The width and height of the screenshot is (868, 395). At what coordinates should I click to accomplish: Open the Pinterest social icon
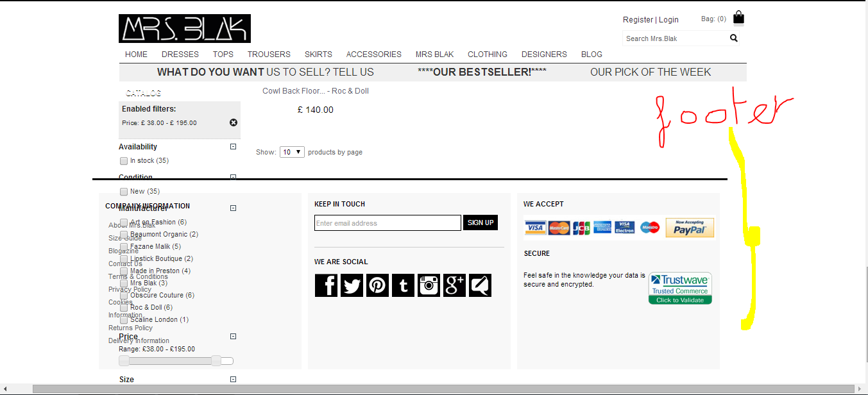point(377,285)
